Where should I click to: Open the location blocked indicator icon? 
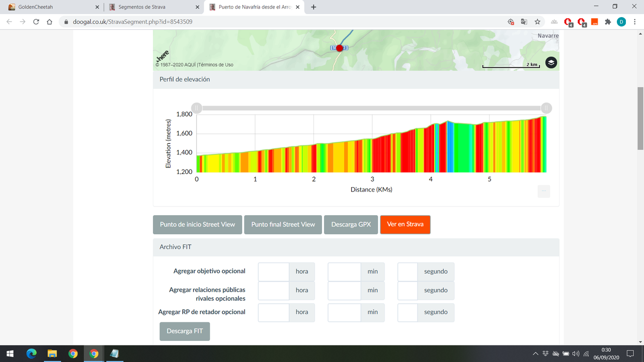pyautogui.click(x=511, y=22)
